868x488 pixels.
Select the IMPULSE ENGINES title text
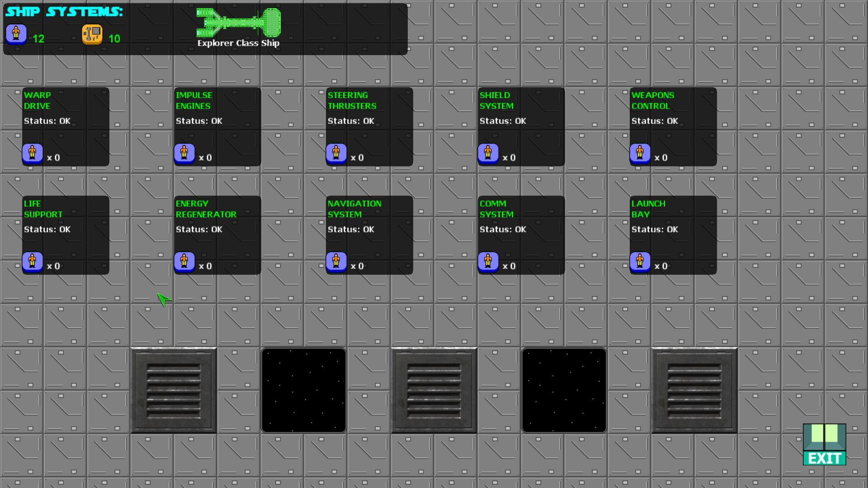coord(194,100)
